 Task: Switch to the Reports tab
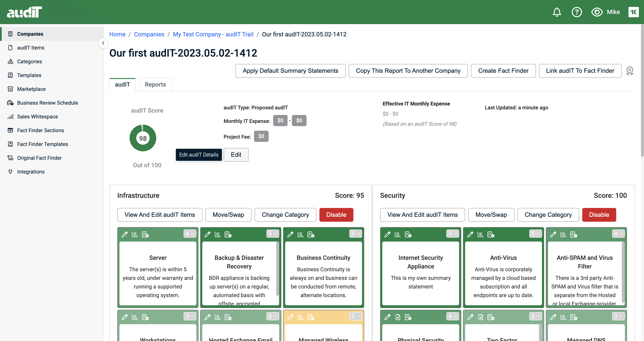(x=155, y=85)
